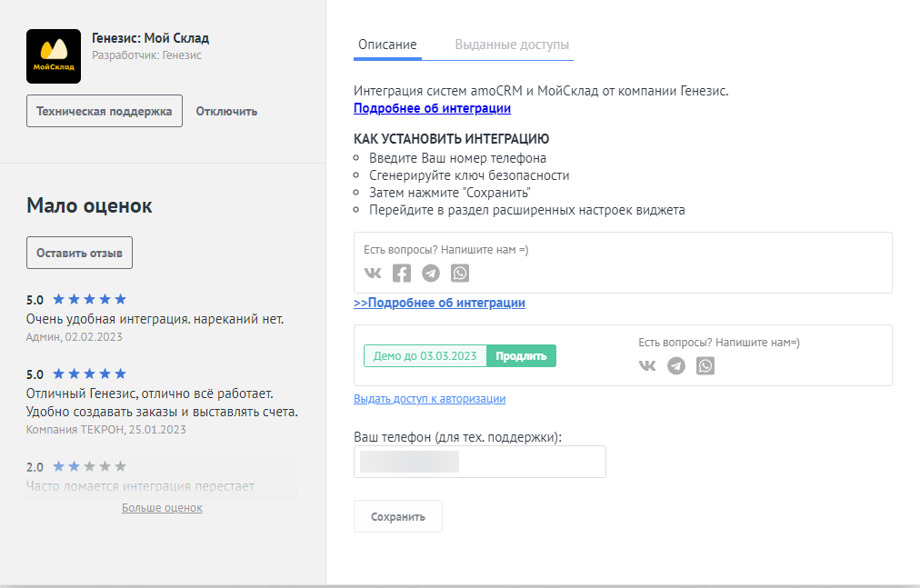Click the Facebook contact icon
920x588 pixels.
[402, 274]
